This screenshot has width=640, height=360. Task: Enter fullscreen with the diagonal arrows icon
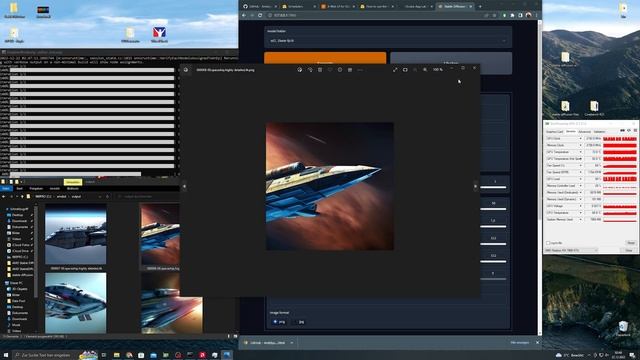[x=395, y=70]
